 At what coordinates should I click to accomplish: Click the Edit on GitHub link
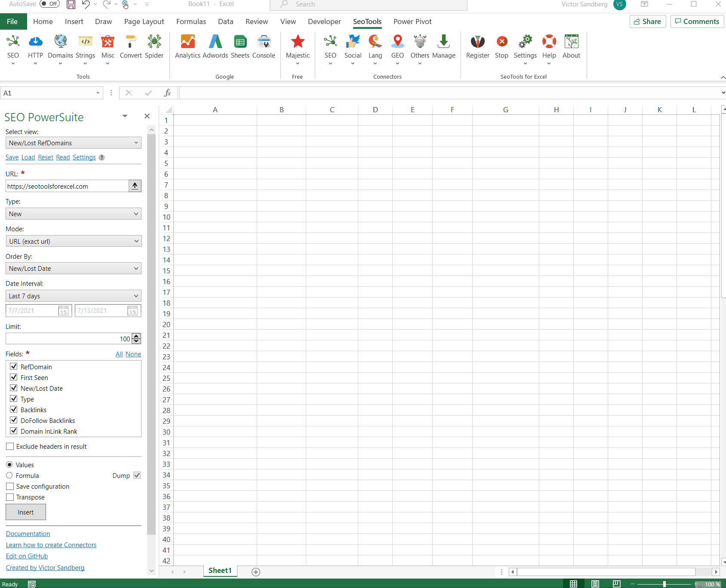pos(27,556)
